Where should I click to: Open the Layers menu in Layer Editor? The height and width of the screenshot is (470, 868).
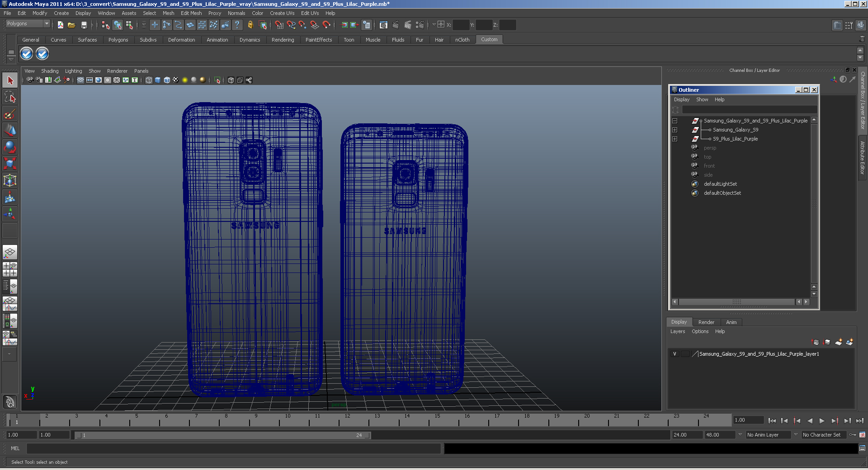tap(677, 331)
